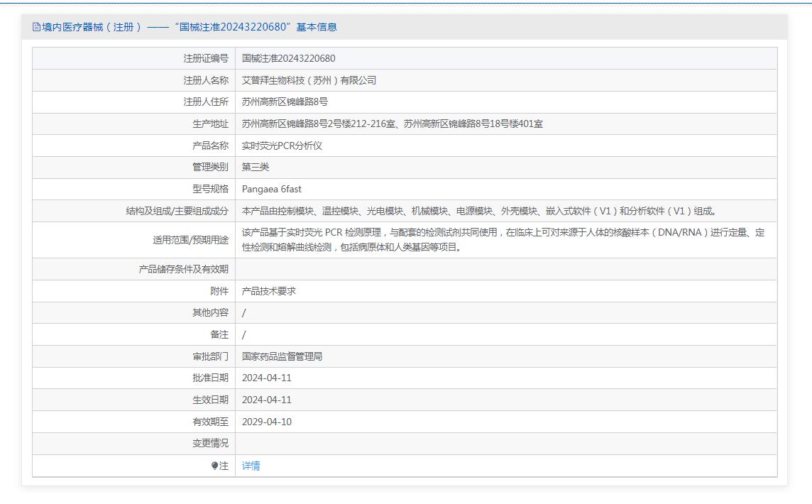
Task: Select the structure text starting 本产品由控制模块
Action: [479, 211]
